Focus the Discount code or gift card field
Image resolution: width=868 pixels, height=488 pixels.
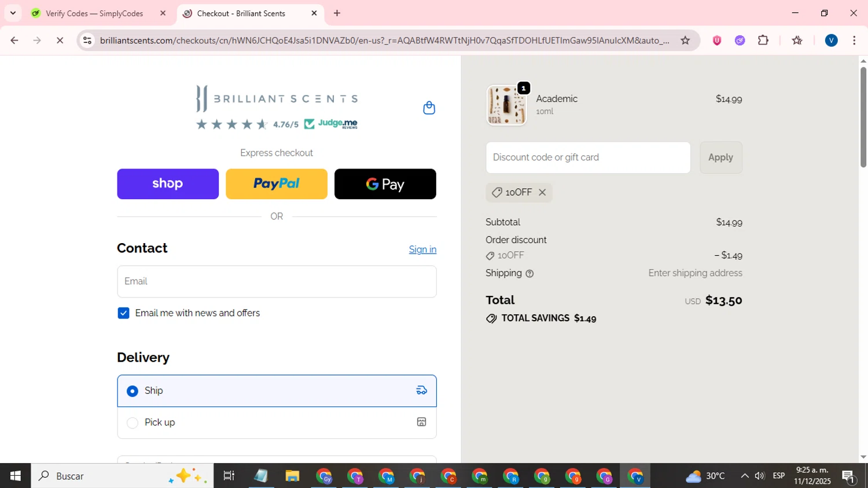tap(588, 157)
